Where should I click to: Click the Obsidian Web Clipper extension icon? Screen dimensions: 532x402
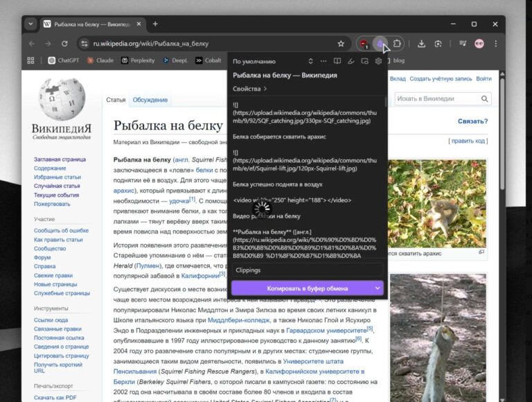380,44
